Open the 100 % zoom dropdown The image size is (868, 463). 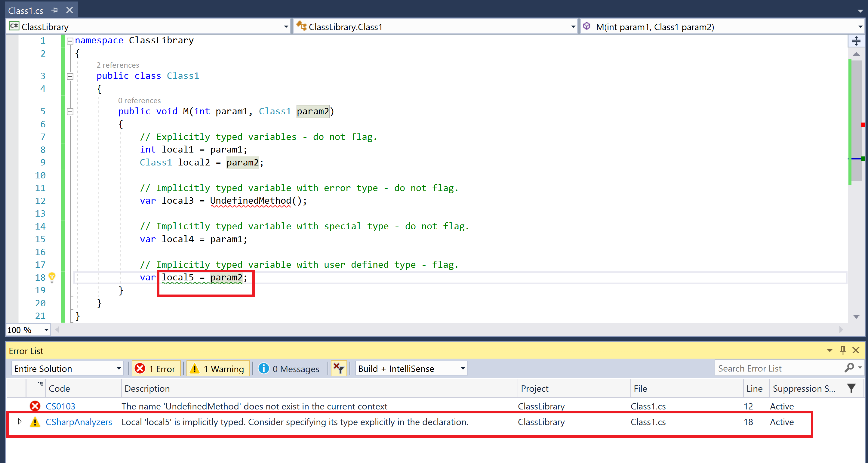(x=46, y=330)
